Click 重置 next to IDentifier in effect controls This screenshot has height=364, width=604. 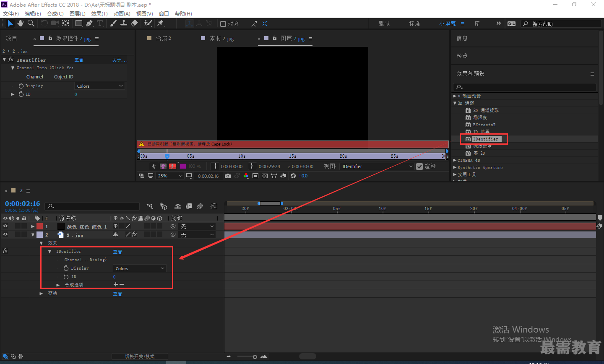coord(79,60)
